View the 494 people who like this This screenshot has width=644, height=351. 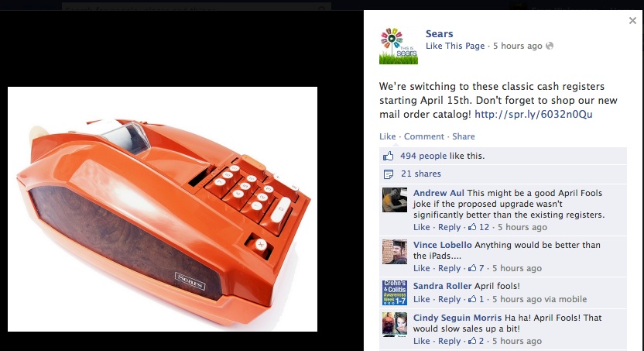423,156
